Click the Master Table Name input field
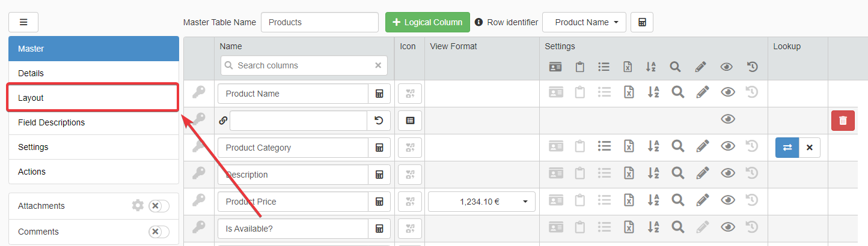 (x=319, y=22)
